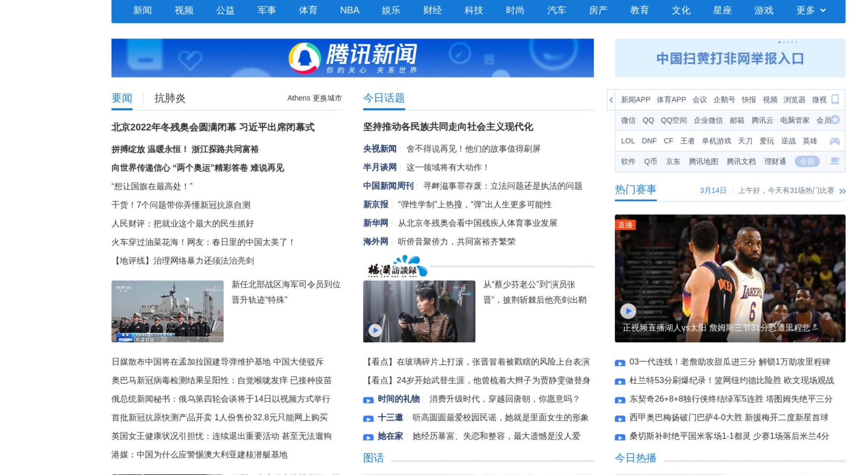This screenshot has width=868, height=475.
Task: Switch to the 抗肺炎 tab
Action: 170,98
